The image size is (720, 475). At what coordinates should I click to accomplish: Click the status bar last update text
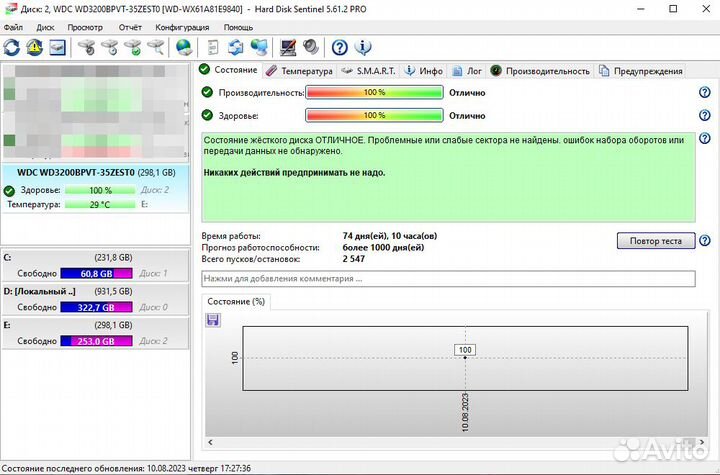pos(126,469)
